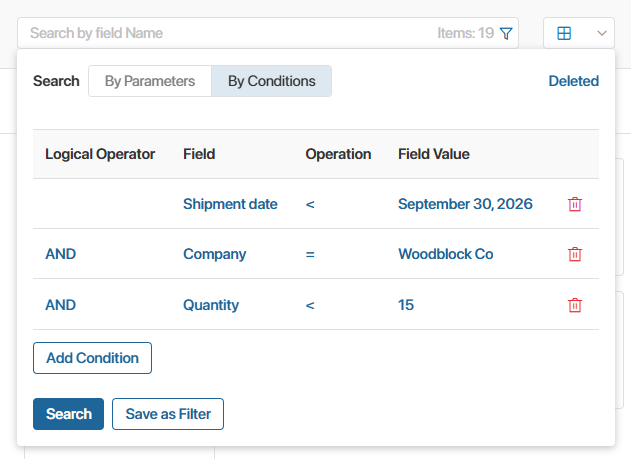The width and height of the screenshot is (631, 459).
Task: Edit the Company field
Action: [214, 254]
